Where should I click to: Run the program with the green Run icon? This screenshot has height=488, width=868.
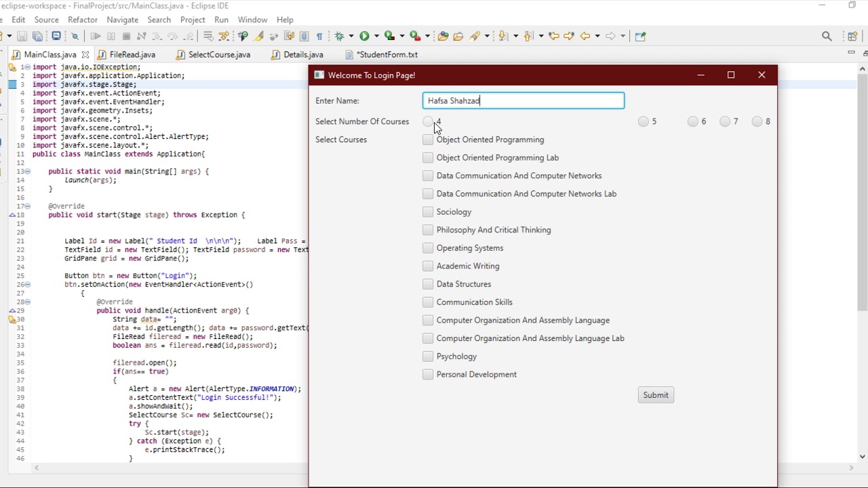click(x=364, y=37)
